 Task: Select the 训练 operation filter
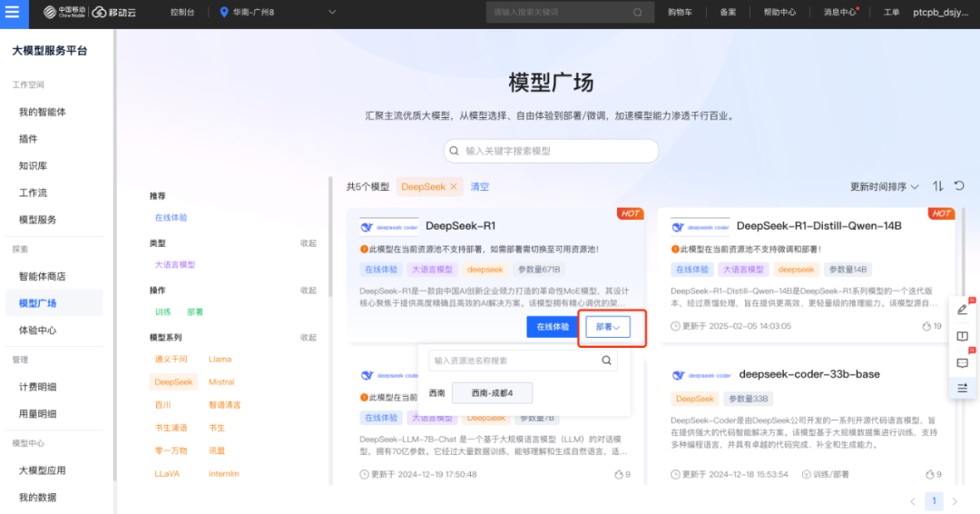[162, 312]
